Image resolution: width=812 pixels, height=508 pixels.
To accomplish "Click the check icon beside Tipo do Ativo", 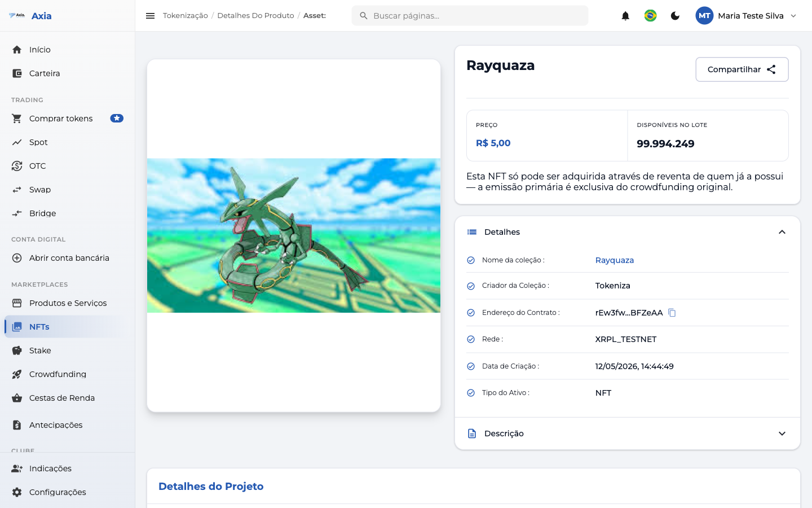I will coord(471,393).
